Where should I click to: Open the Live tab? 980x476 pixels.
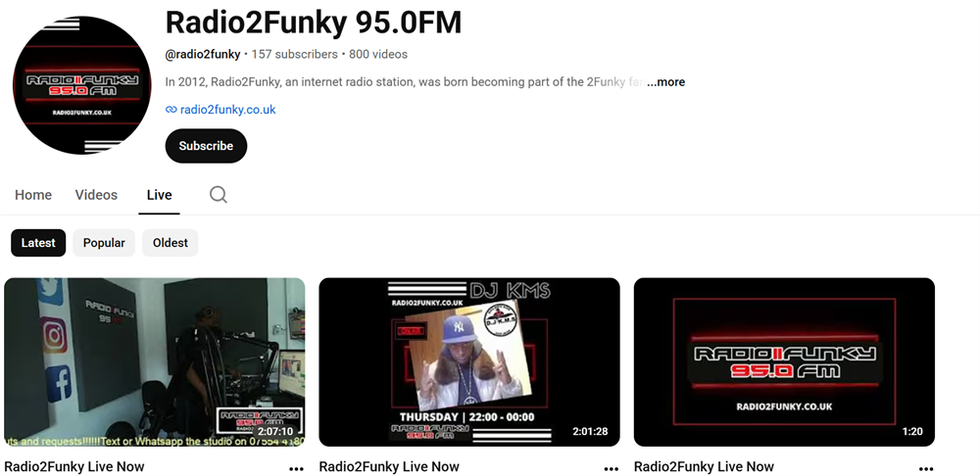(x=160, y=195)
